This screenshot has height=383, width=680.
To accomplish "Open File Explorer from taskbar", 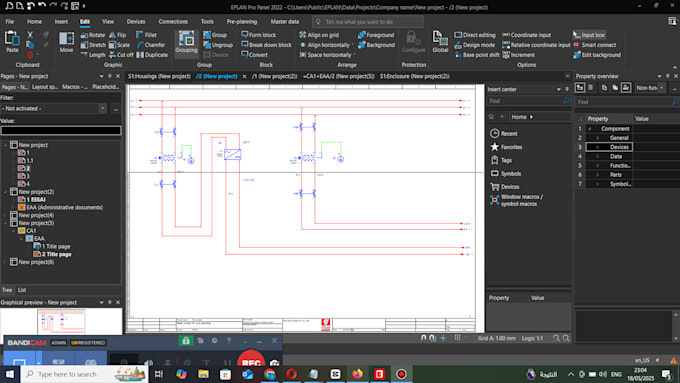I will tap(203, 374).
